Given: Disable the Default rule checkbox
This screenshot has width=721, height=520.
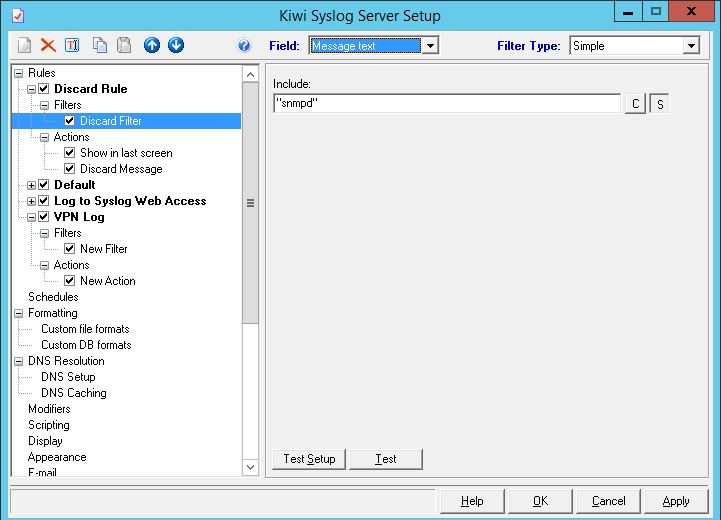Looking at the screenshot, I should (x=44, y=185).
